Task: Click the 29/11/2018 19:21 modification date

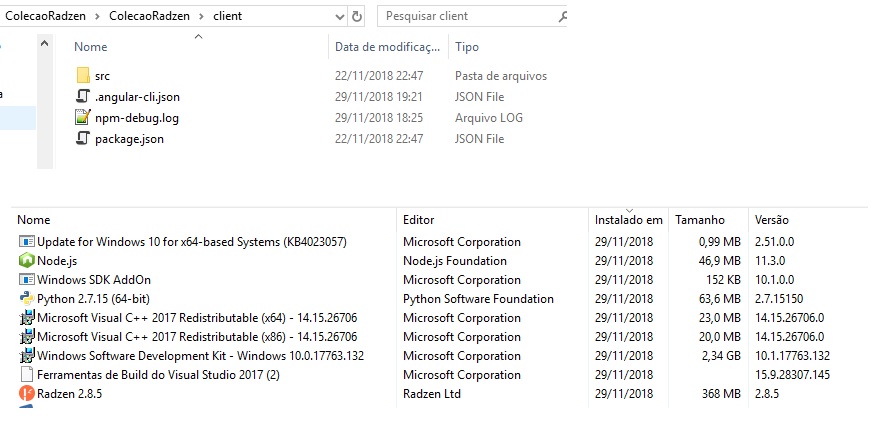Action: (x=379, y=97)
